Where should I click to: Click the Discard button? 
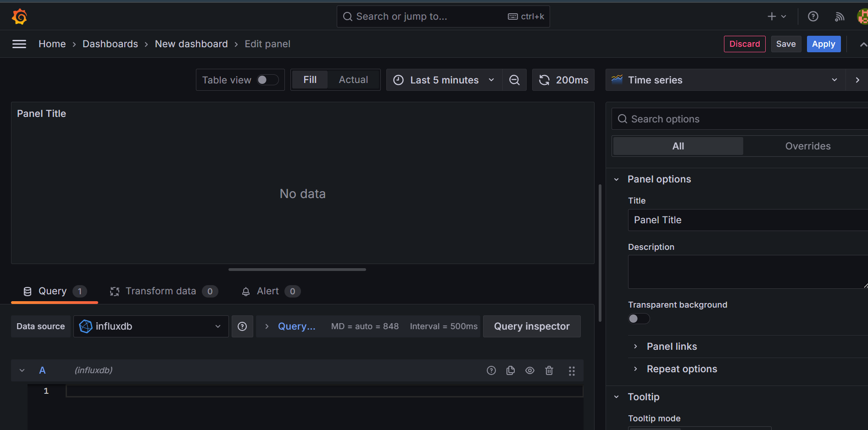coord(745,44)
